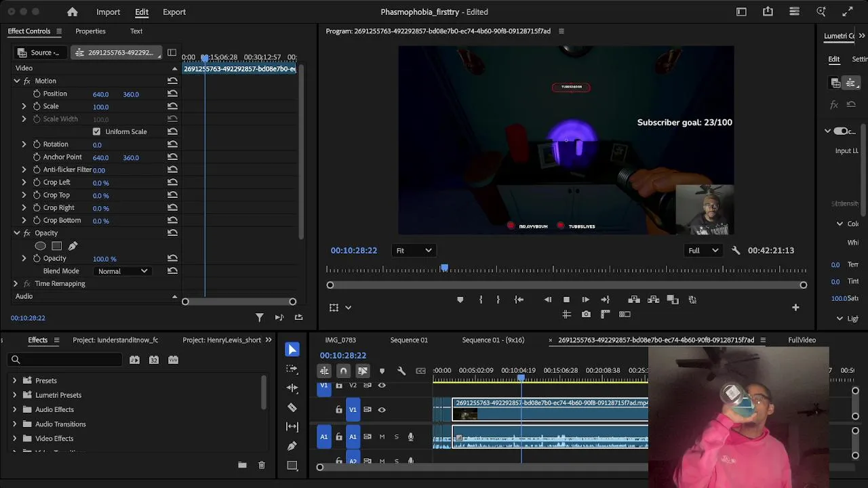Toggle track lock for V1
The width and height of the screenshot is (868, 488).
pos(339,409)
